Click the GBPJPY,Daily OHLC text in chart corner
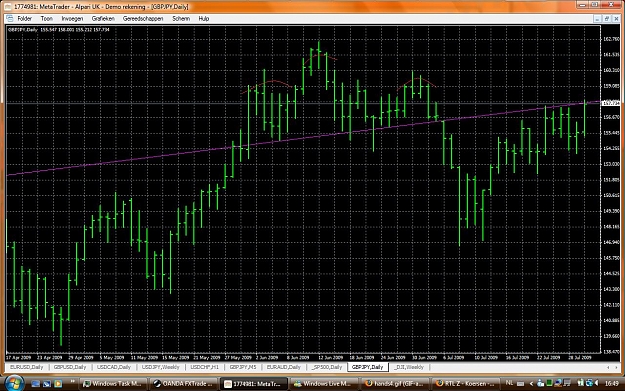 pyautogui.click(x=59, y=29)
